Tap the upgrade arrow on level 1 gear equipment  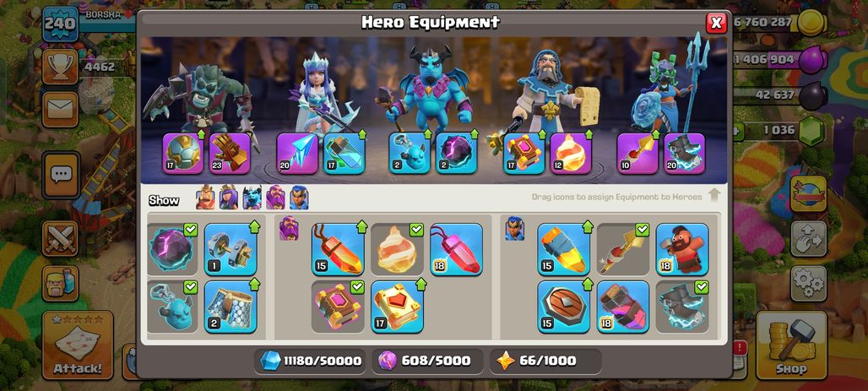(254, 227)
